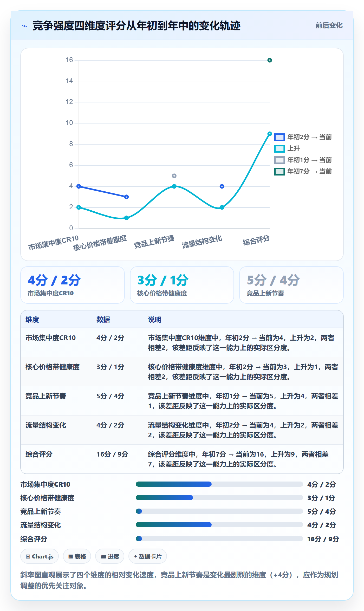Click table cell 16分 / 9分
This screenshot has width=364, height=611.
[x=112, y=454]
